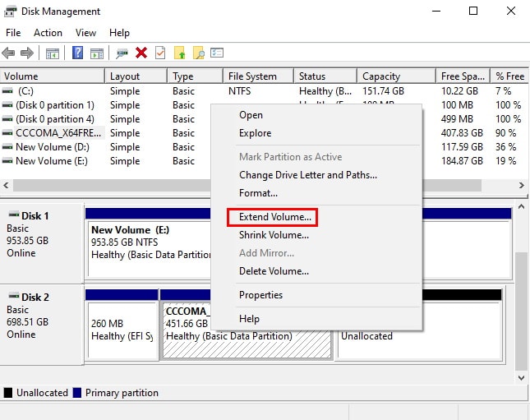Click drive icon beside CCCOMA_X64FRE
This screenshot has height=420, width=530.
[x=7, y=133]
